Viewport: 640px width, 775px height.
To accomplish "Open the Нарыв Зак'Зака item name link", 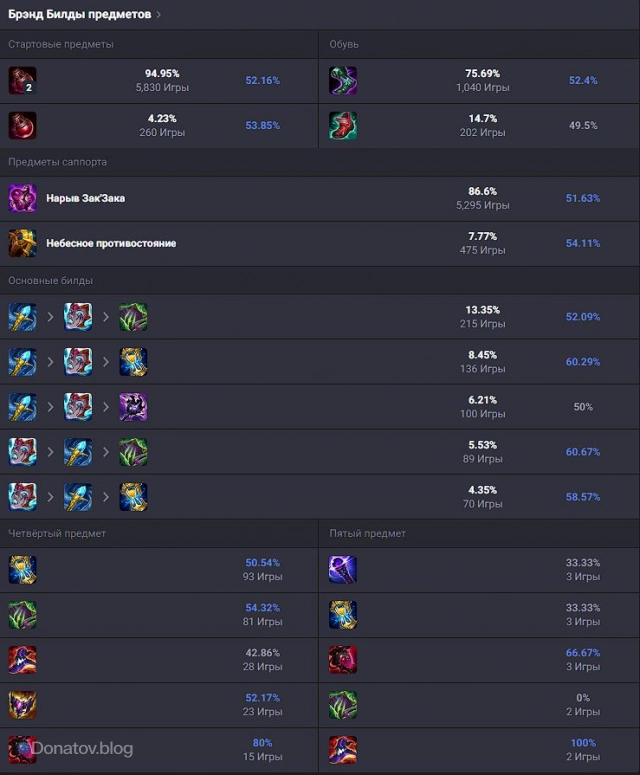I will 85,198.
